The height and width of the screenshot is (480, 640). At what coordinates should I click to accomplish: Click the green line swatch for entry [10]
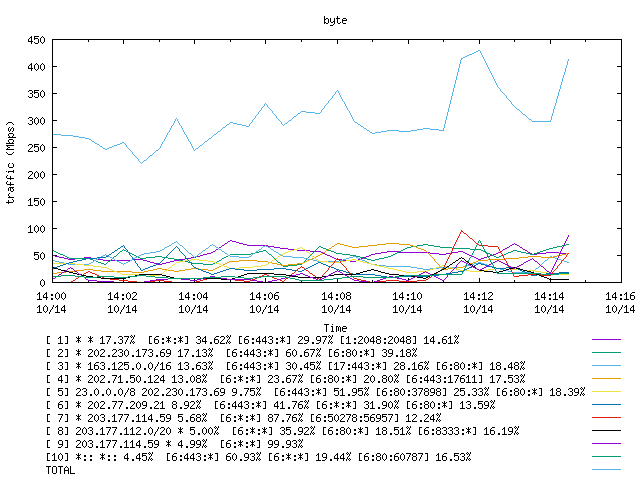[606, 457]
